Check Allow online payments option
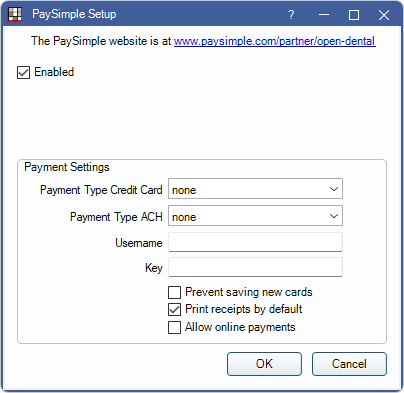 (x=174, y=327)
